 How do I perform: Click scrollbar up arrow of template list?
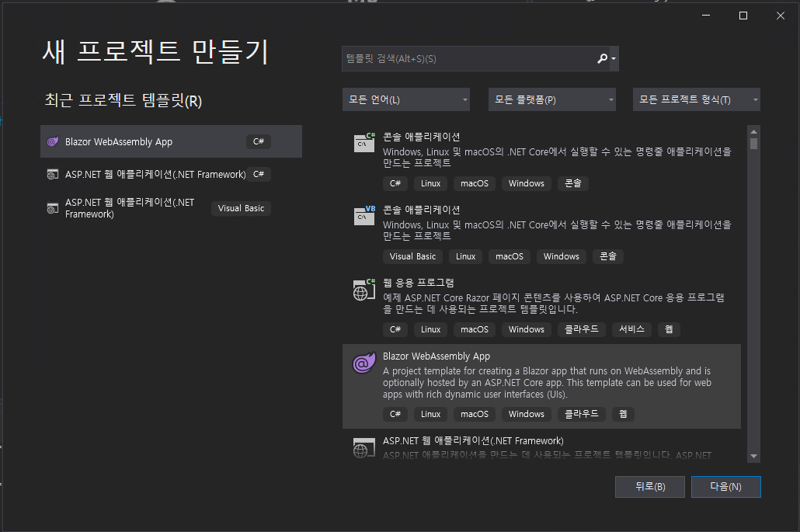point(753,131)
